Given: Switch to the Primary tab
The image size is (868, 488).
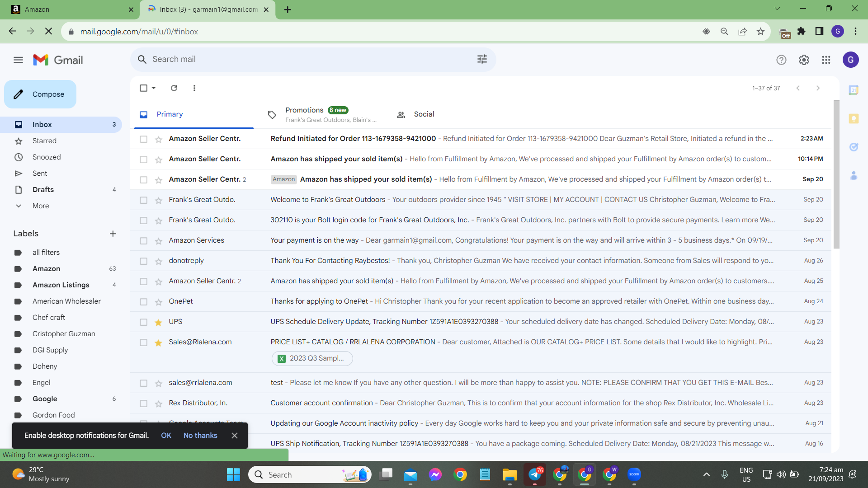Looking at the screenshot, I should pos(194,114).
